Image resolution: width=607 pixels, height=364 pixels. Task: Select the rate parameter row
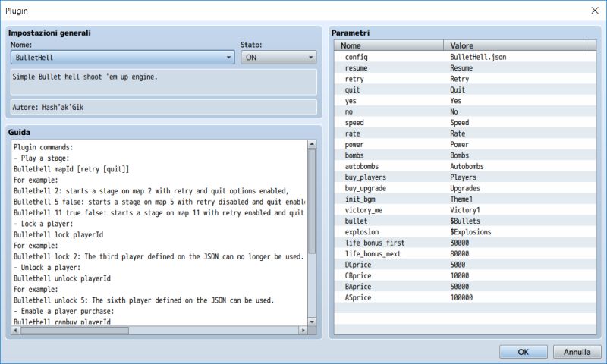coord(465,133)
